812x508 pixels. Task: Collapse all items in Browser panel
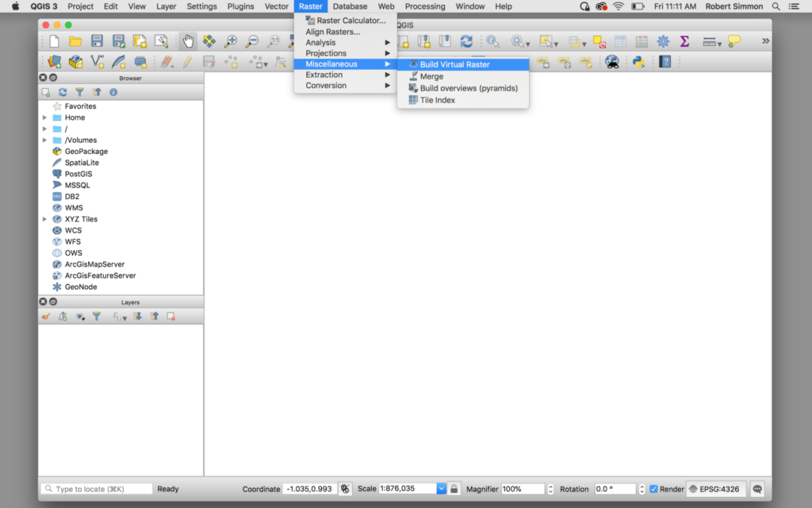coord(96,92)
